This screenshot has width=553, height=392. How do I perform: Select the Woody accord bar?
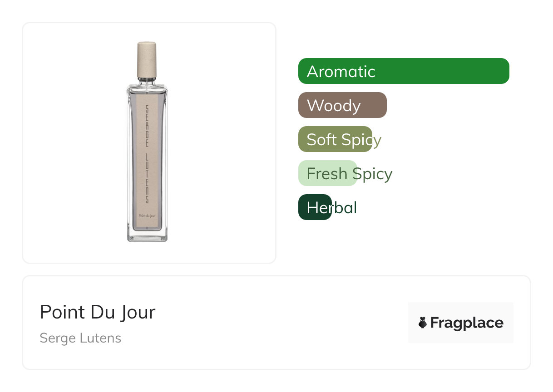(x=342, y=105)
